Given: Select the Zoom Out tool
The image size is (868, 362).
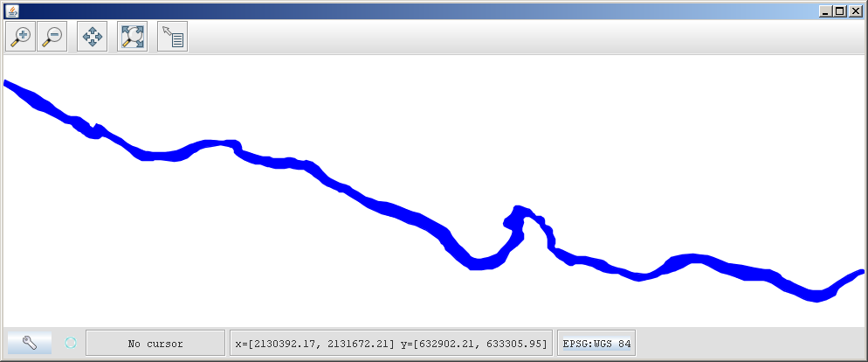Looking at the screenshot, I should (52, 37).
